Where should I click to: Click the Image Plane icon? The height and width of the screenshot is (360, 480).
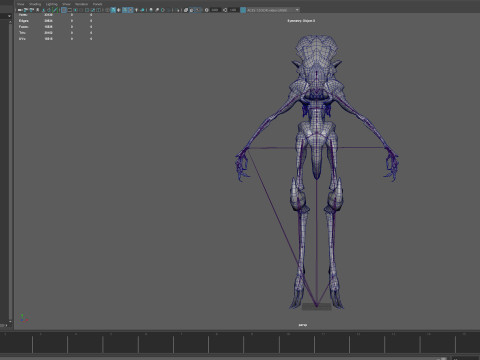pos(44,10)
